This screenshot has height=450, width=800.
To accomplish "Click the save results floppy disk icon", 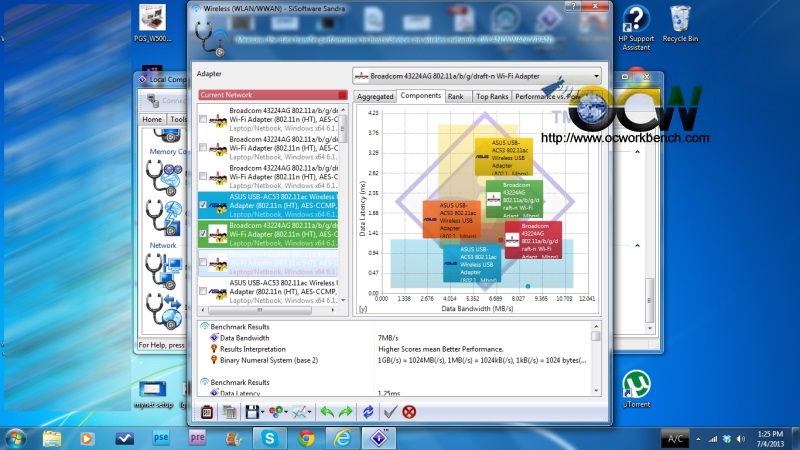I will point(252,412).
